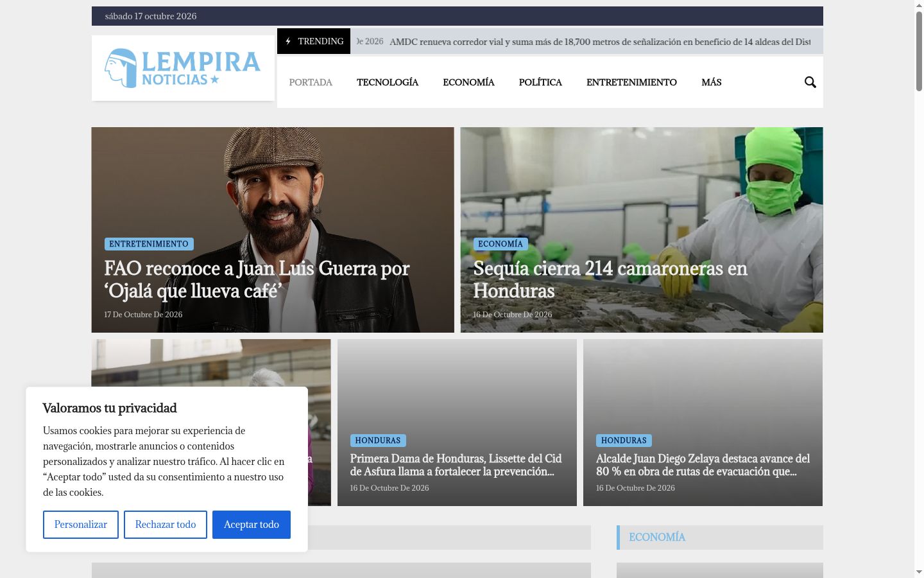Viewport: 924px width, 578px height.
Task: Click the 17 De Octubre De 2026 date under Guerra story
Action: 143,315
